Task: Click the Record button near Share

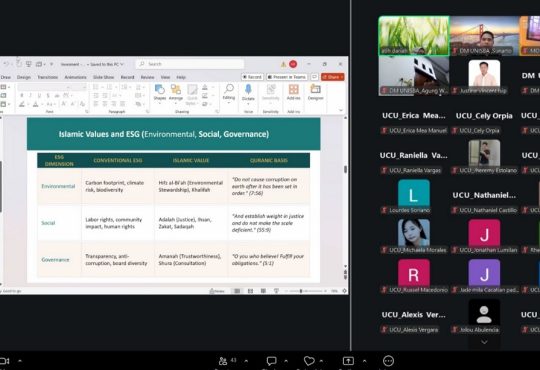Action: tap(252, 77)
